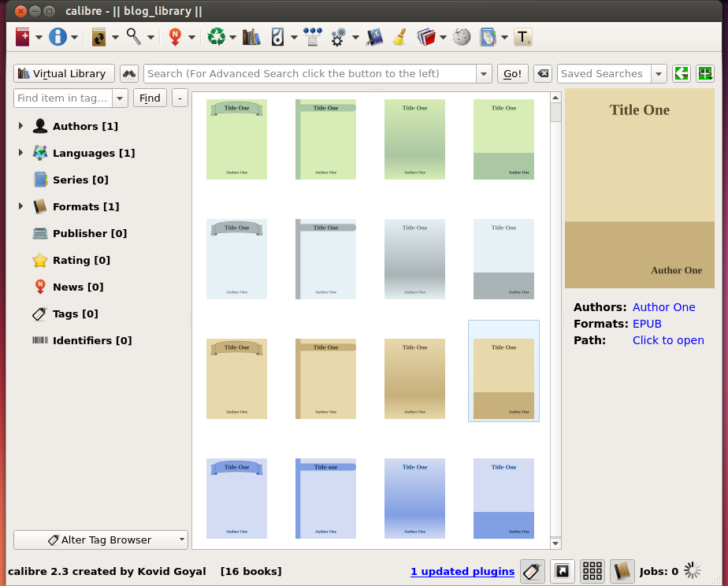The height and width of the screenshot is (586, 728).
Task: Open the 1 updated plugins link
Action: [462, 572]
